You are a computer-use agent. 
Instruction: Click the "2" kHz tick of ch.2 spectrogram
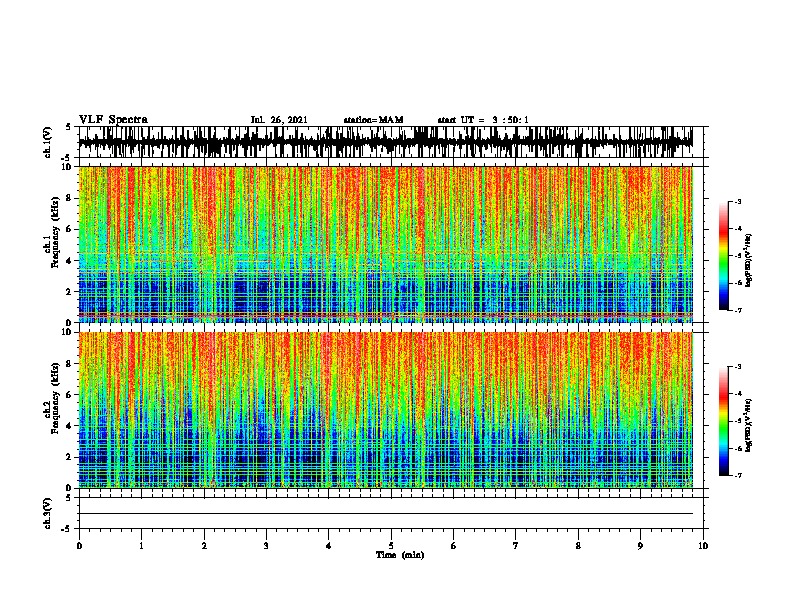(69, 457)
